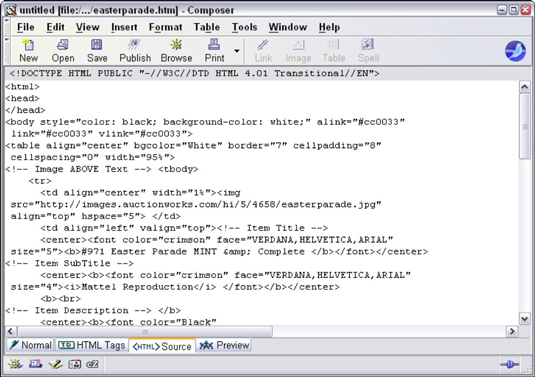Viewport: 535px width, 377px height.
Task: Click the horizontal scrollbar left arrow
Action: click(x=11, y=331)
